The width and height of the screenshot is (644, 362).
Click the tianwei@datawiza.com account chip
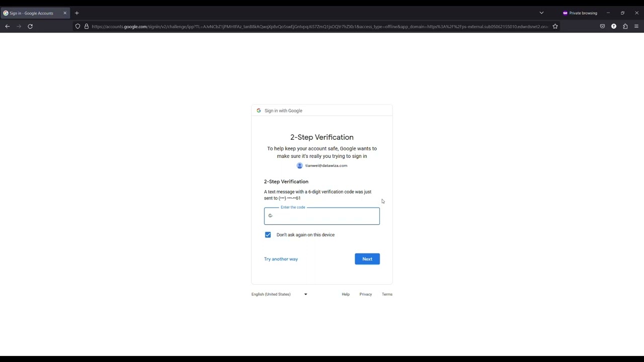point(322,165)
